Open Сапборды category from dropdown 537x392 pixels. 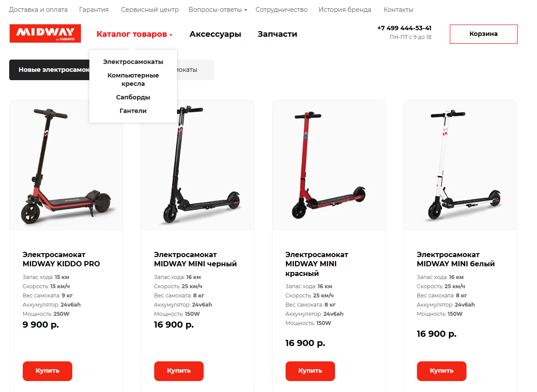point(133,97)
